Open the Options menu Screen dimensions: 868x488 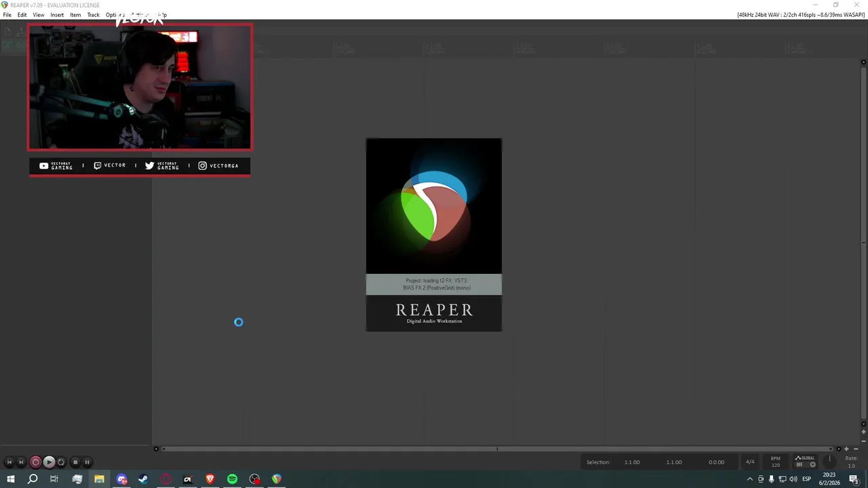point(115,15)
